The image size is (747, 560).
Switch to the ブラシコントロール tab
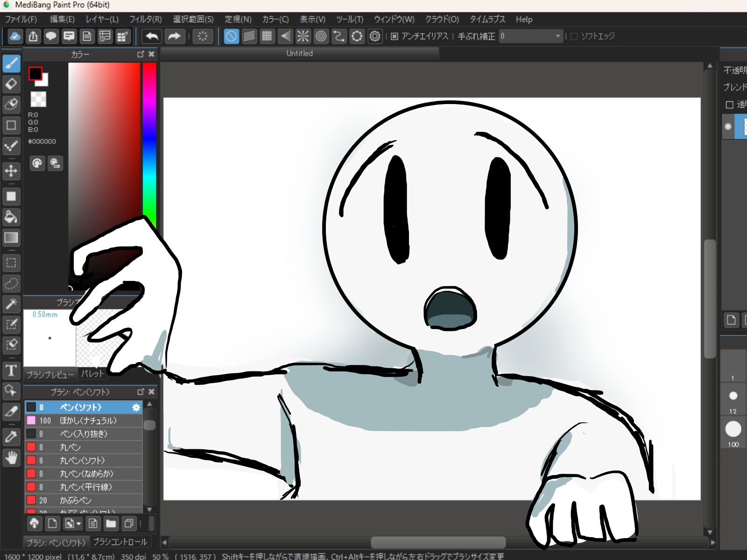point(120,542)
